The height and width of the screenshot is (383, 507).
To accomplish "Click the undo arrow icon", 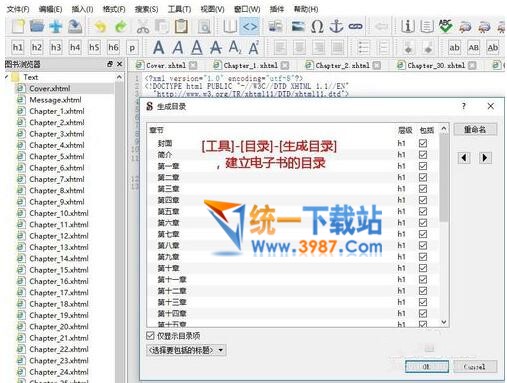I will pyautogui.click(x=100, y=26).
